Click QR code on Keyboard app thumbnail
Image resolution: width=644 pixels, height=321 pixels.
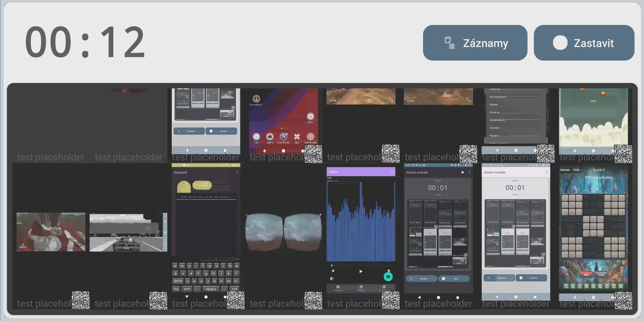click(x=236, y=300)
